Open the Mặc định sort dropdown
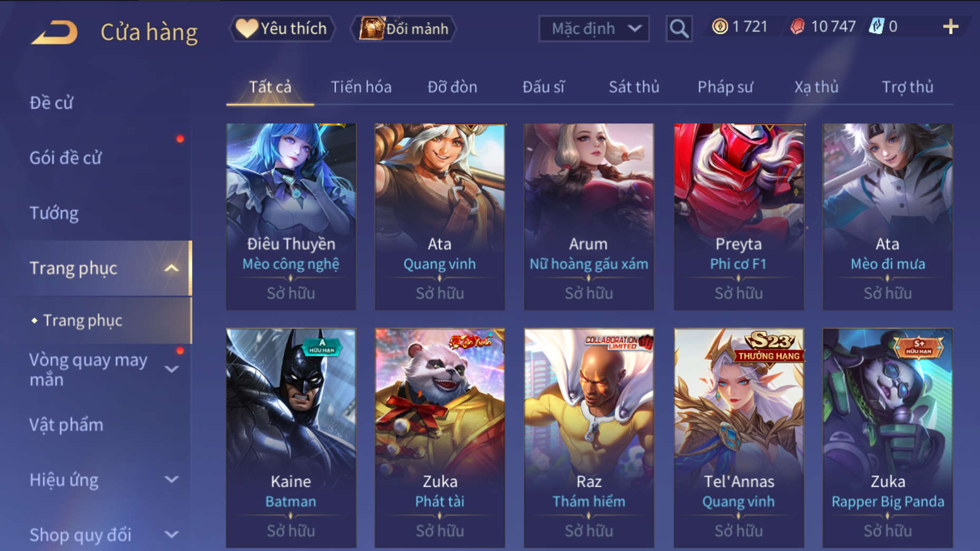980x551 pixels. (x=594, y=28)
